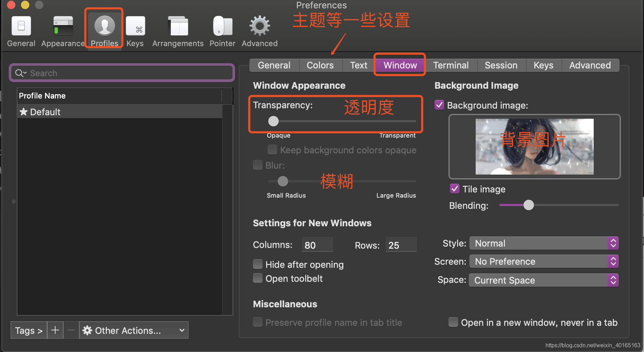Enable Hide after opening

click(x=257, y=264)
